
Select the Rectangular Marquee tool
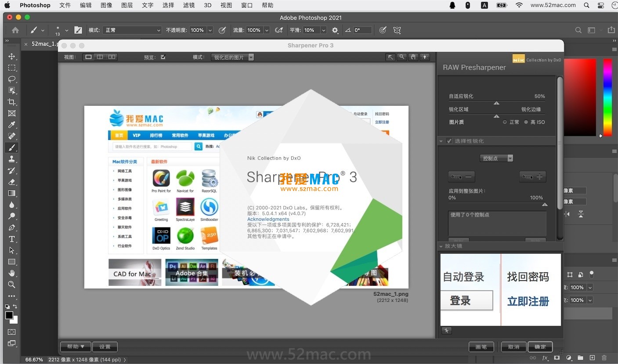tap(12, 68)
